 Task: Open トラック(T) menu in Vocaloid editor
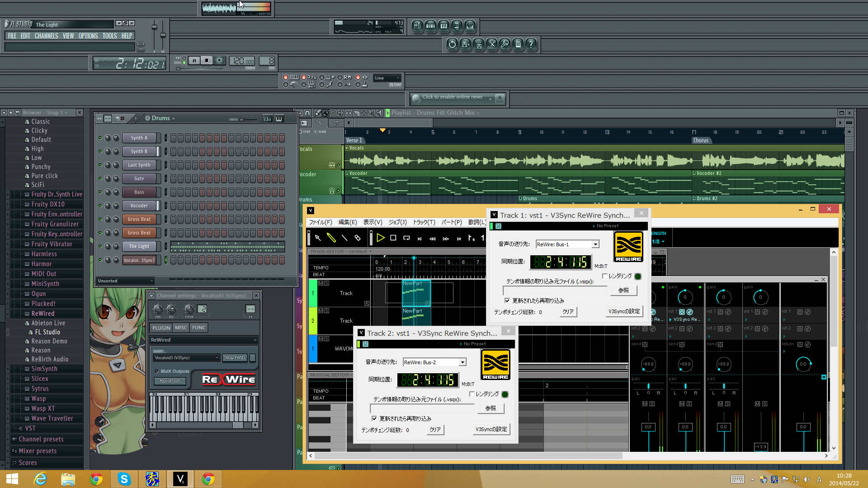pyautogui.click(x=424, y=222)
